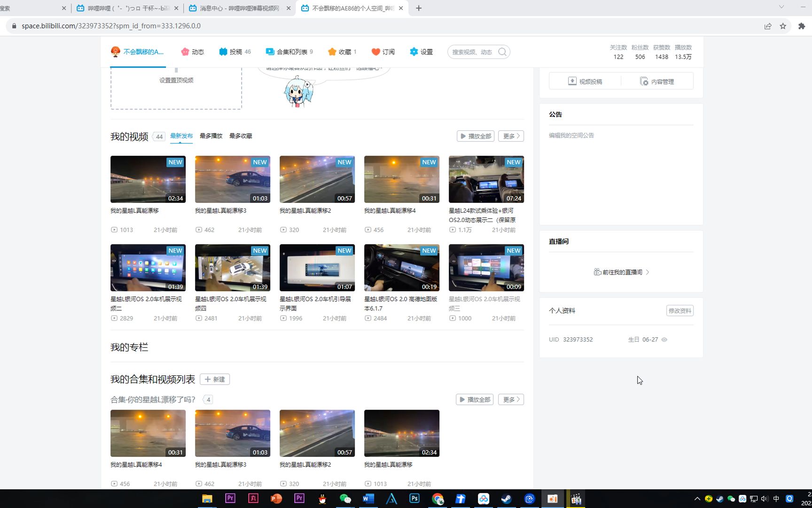Screen dimensions: 812x508
Task: Click the 关注数 122 statistic
Action: pyautogui.click(x=618, y=52)
